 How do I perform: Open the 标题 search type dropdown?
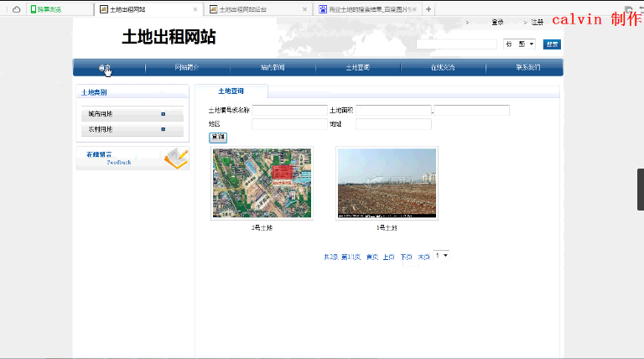click(x=519, y=44)
